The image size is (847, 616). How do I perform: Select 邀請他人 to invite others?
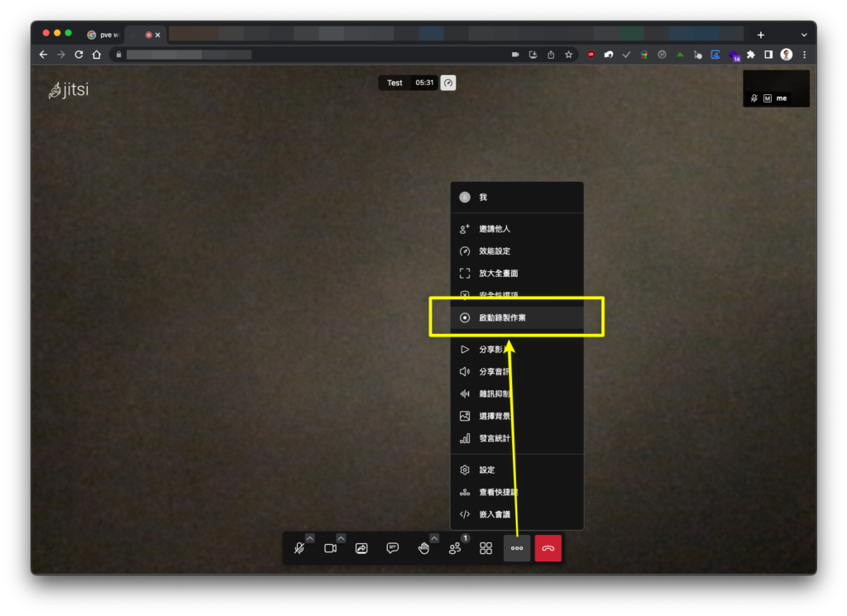click(x=517, y=229)
